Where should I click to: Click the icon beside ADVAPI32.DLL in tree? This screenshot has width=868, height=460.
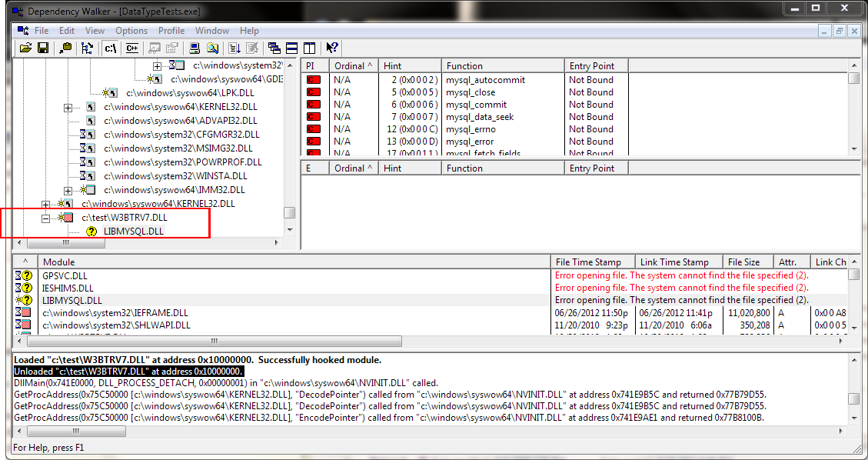pos(91,120)
